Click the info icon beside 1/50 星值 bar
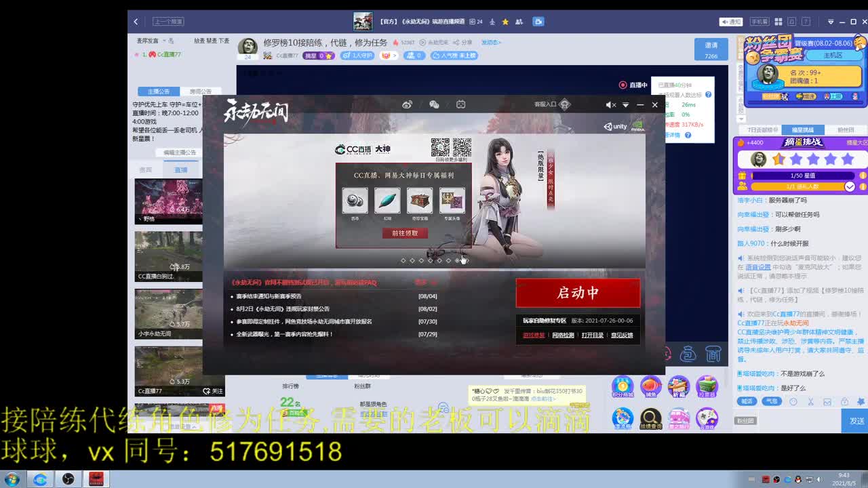 coord(863,176)
